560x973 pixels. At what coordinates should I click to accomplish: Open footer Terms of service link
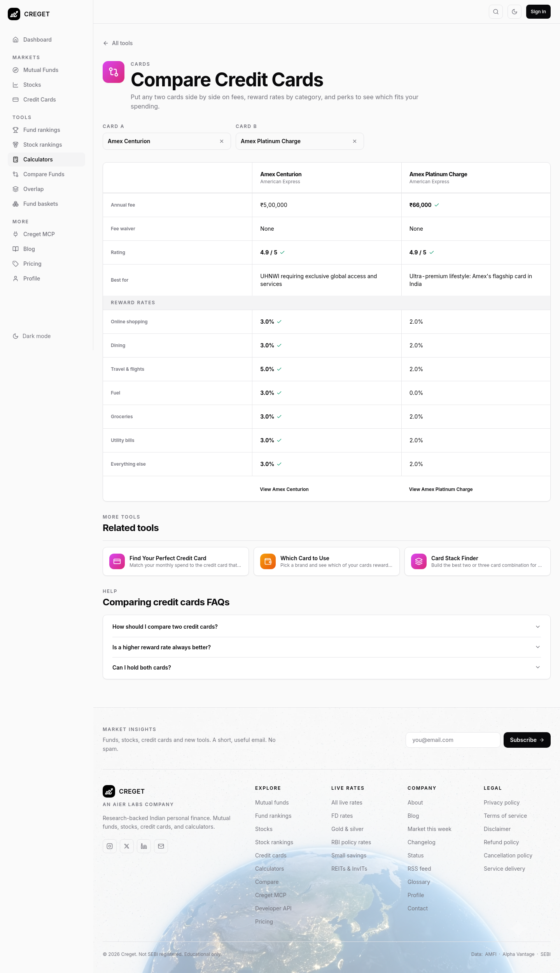coord(506,816)
